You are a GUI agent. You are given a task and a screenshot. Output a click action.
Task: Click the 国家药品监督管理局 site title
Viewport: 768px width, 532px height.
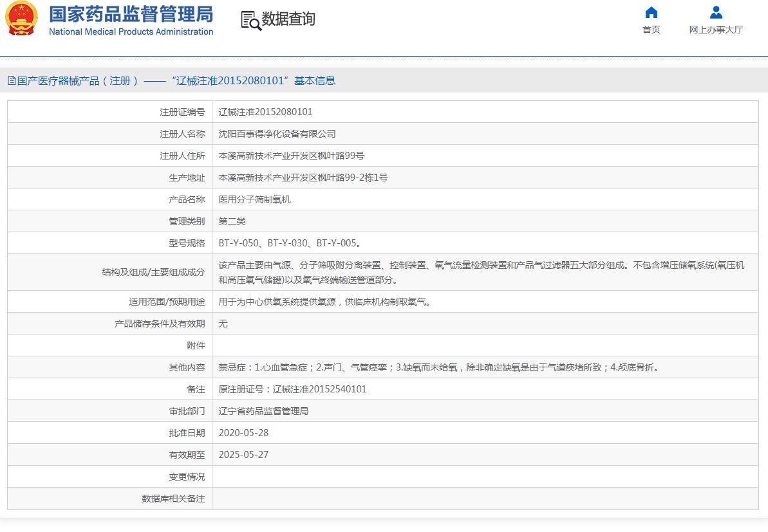pyautogui.click(x=131, y=14)
